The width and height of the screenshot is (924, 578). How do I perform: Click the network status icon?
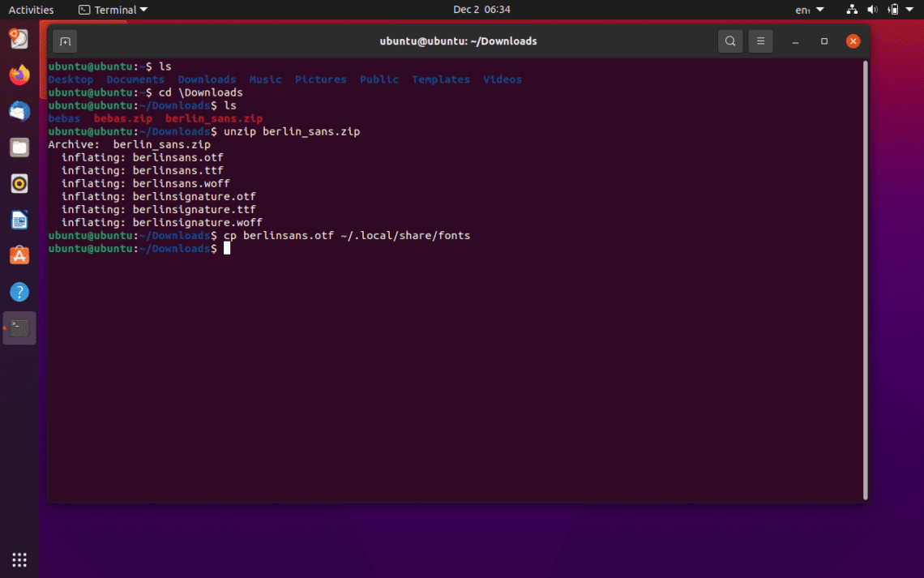(x=851, y=9)
